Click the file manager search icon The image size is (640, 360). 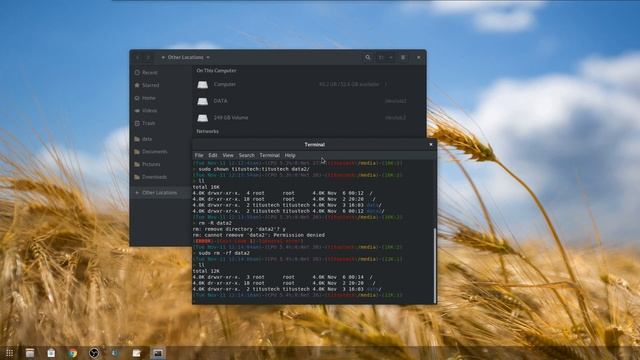368,58
